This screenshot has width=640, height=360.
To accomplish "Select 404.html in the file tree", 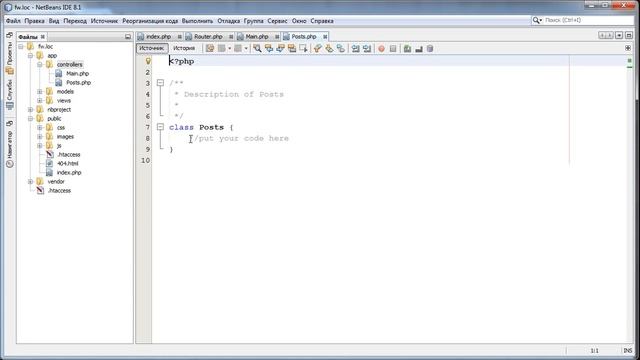I will tap(67, 163).
